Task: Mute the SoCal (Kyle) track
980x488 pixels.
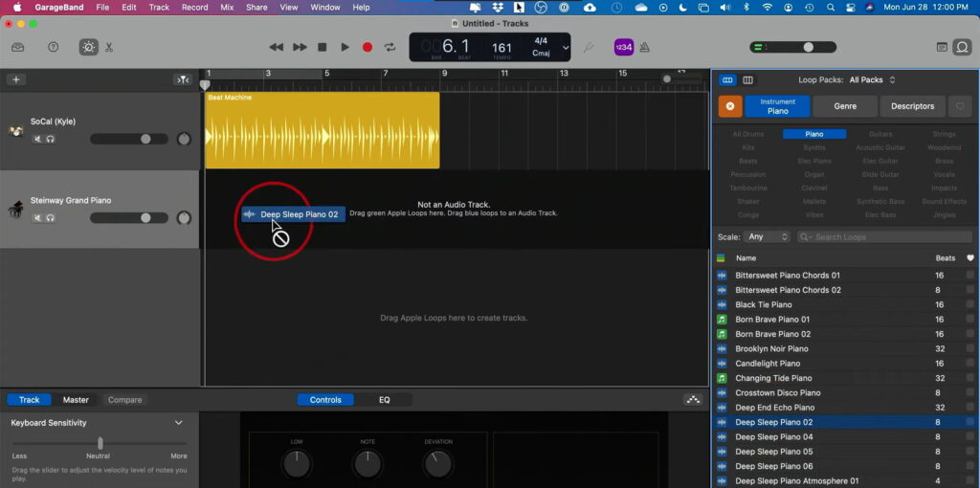Action: pos(38,139)
